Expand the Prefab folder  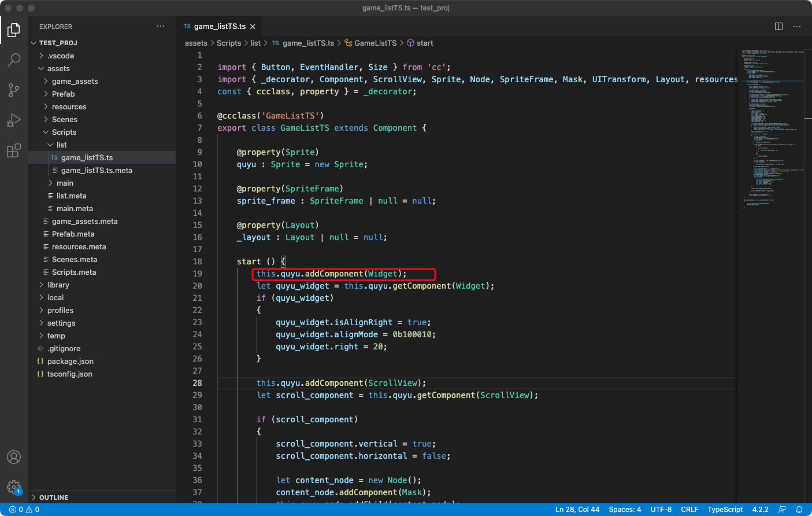tap(63, 94)
